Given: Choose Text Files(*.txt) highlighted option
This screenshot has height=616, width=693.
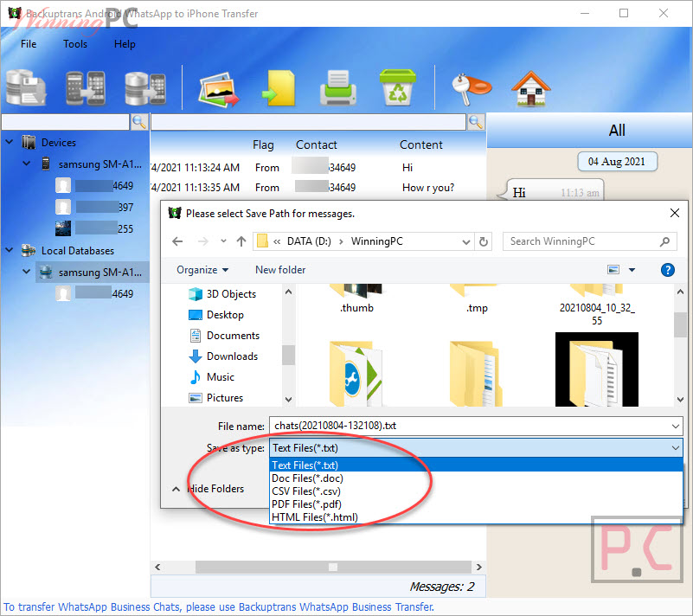Looking at the screenshot, I should click(477, 465).
